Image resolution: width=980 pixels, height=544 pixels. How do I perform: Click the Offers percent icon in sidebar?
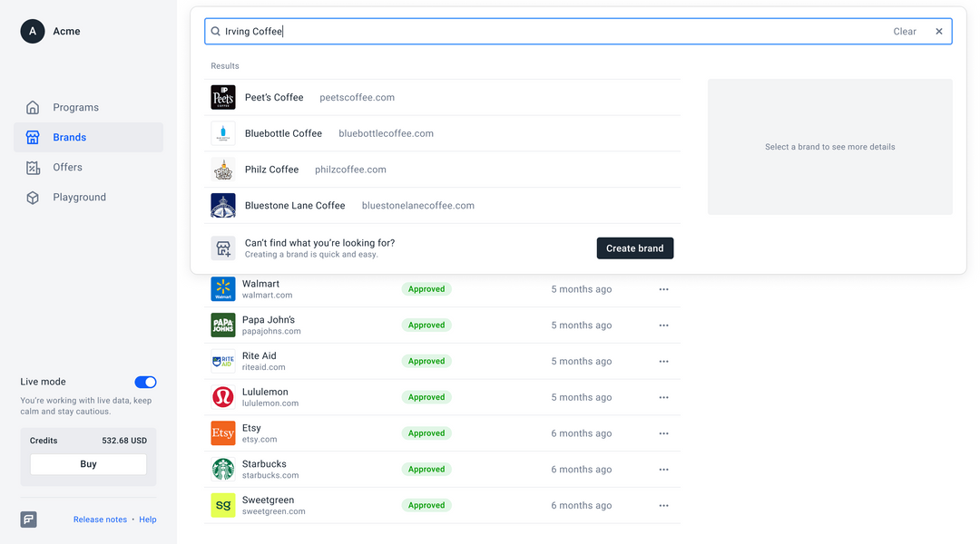(x=33, y=168)
